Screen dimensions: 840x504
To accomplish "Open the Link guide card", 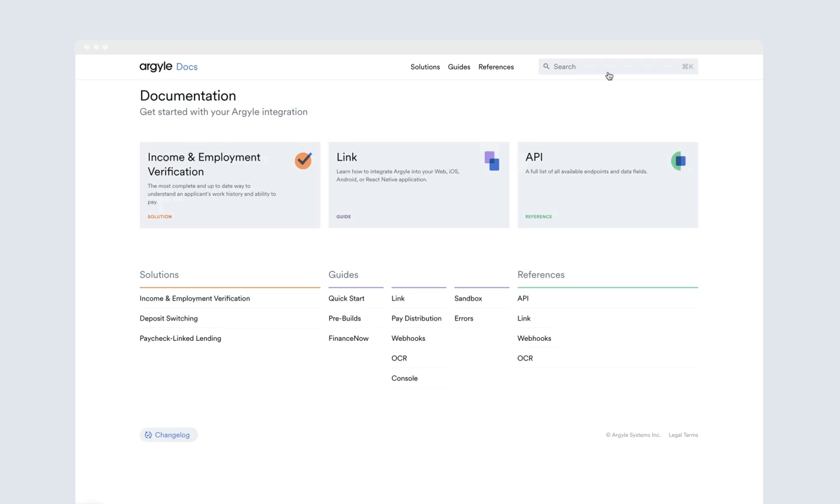I will [x=419, y=185].
